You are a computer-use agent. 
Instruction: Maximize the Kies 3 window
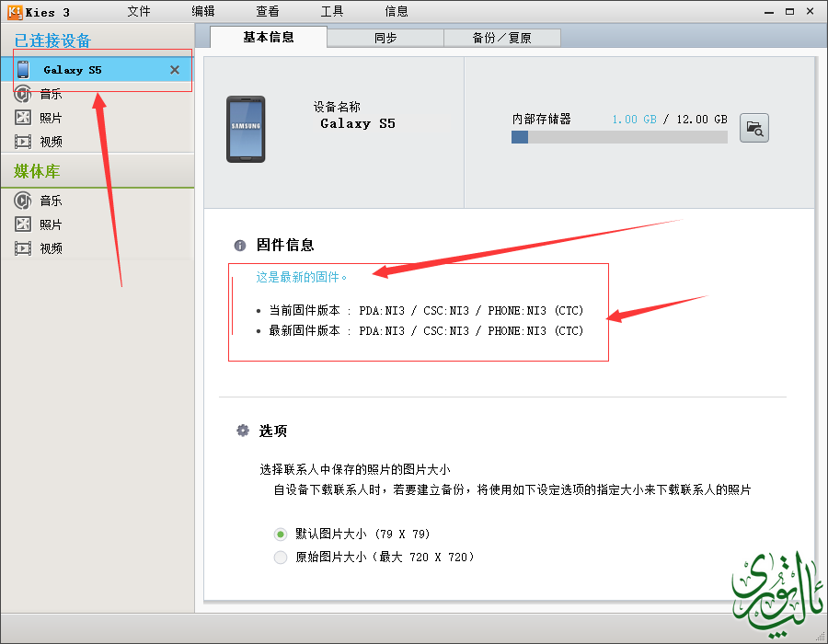789,11
